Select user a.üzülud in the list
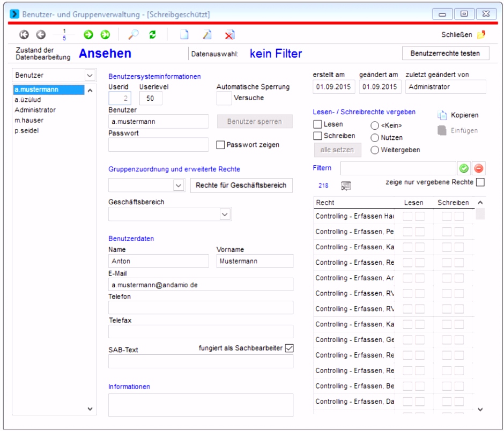The image size is (504, 431). tap(49, 100)
